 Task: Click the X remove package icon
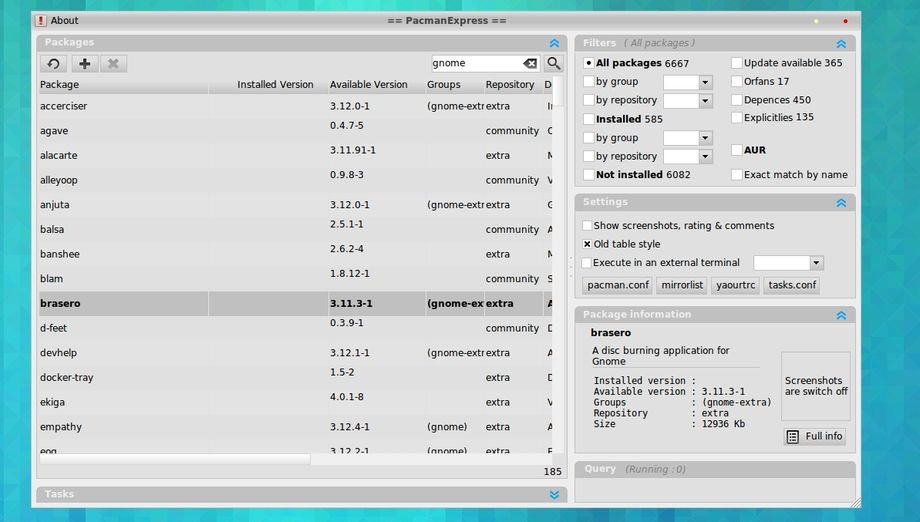pos(113,64)
